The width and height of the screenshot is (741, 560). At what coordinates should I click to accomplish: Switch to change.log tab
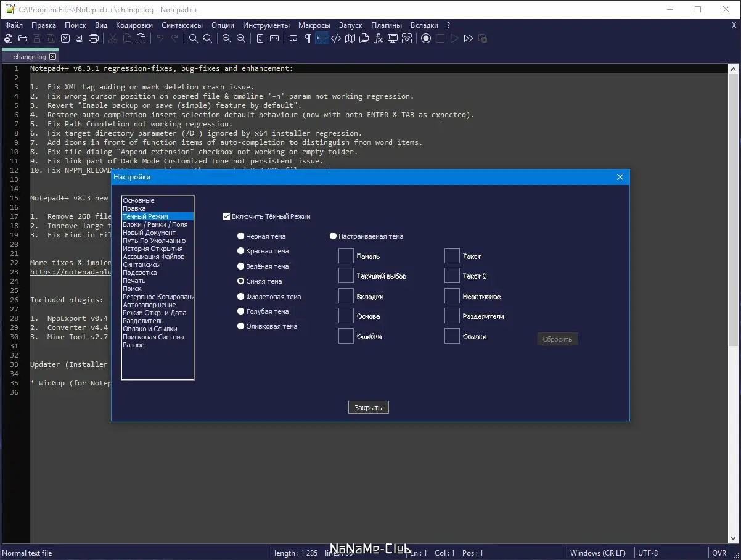[30, 57]
